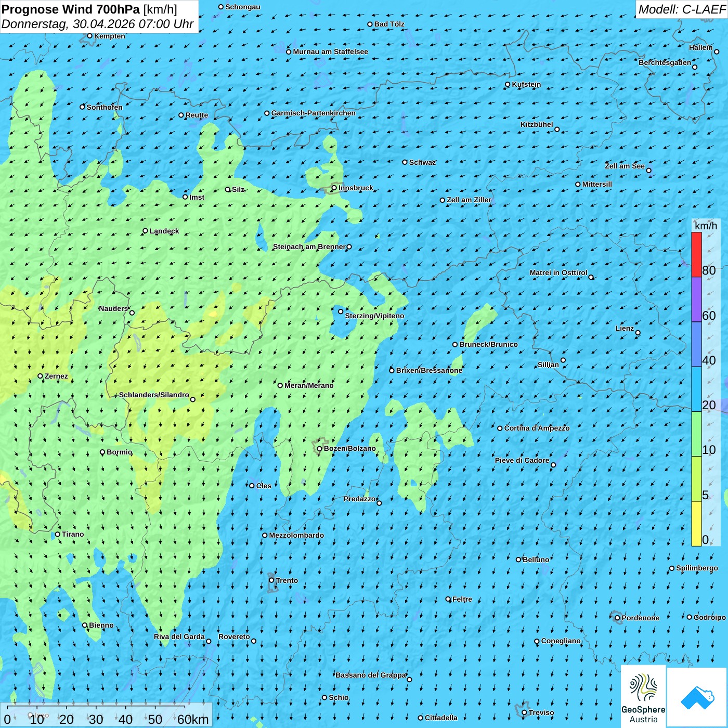Click the purple 60–80 km/h legend band

(696, 300)
